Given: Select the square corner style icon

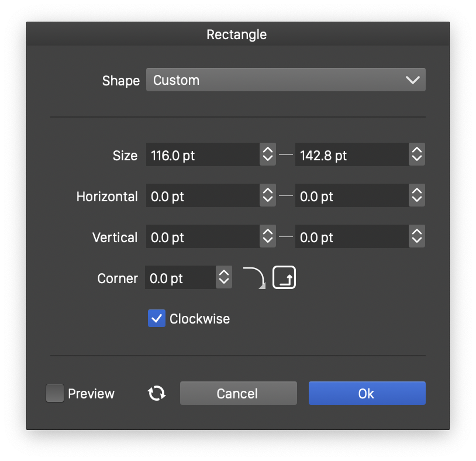Looking at the screenshot, I should point(284,277).
